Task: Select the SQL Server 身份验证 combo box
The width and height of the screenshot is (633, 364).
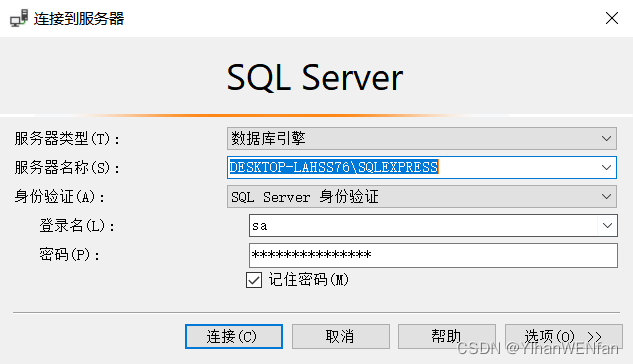Action: tap(421, 197)
